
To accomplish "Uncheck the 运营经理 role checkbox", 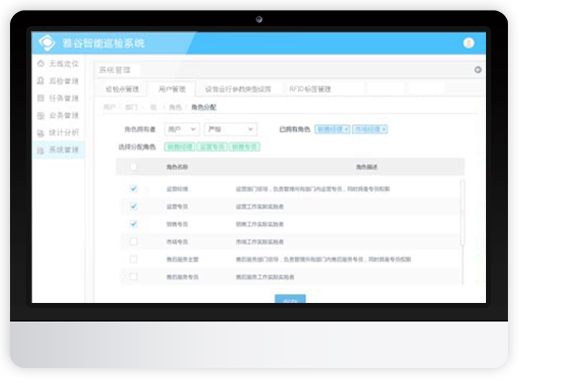I will 133,189.
